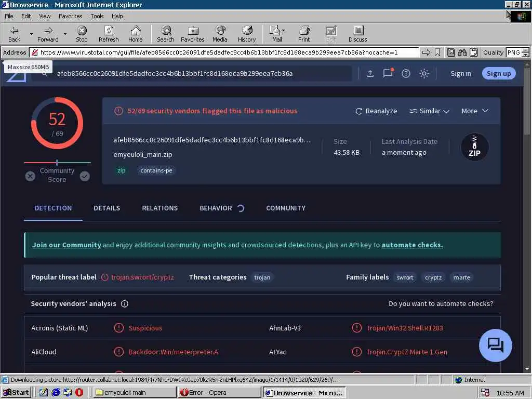Click the binoculars find icon

pyautogui.click(x=462, y=52)
